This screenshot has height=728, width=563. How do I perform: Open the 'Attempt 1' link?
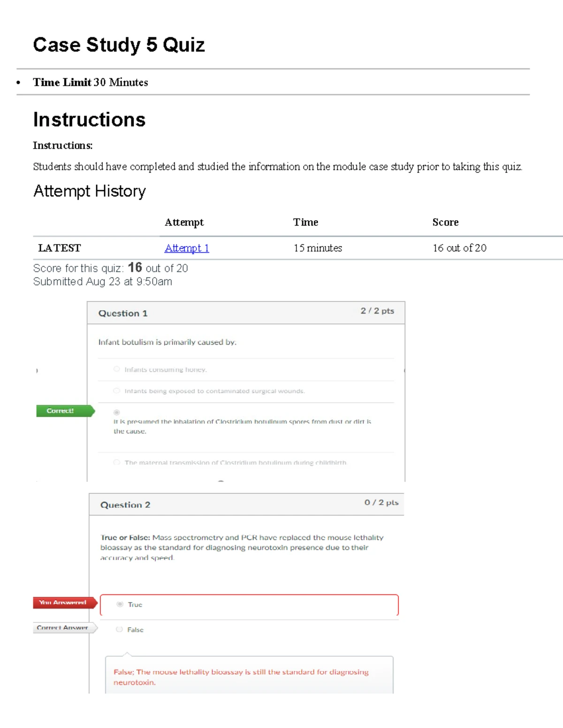pos(186,248)
